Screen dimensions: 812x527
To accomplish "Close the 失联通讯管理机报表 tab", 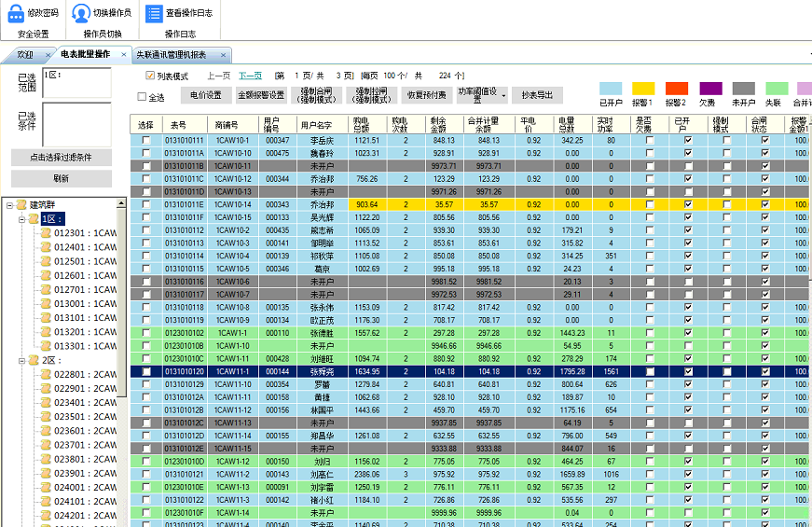I will [223, 55].
